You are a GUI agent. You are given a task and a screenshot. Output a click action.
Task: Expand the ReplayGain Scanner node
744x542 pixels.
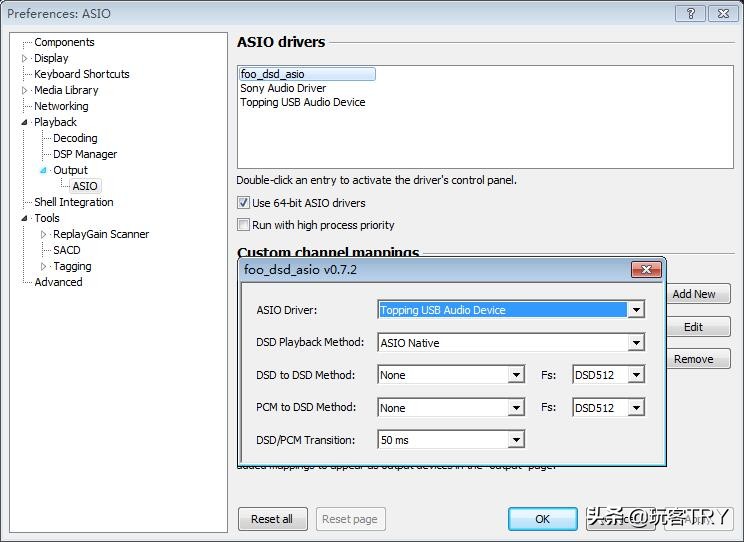click(x=44, y=234)
